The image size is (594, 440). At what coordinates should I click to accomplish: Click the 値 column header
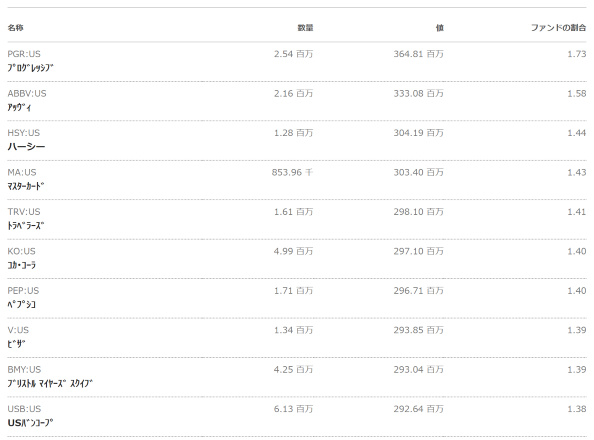coord(440,27)
